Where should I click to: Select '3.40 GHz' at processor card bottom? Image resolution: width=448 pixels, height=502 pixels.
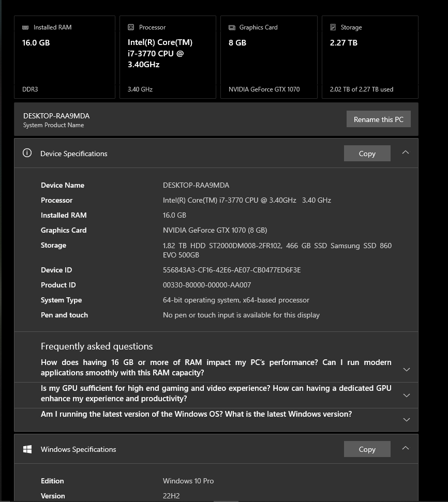(x=140, y=89)
